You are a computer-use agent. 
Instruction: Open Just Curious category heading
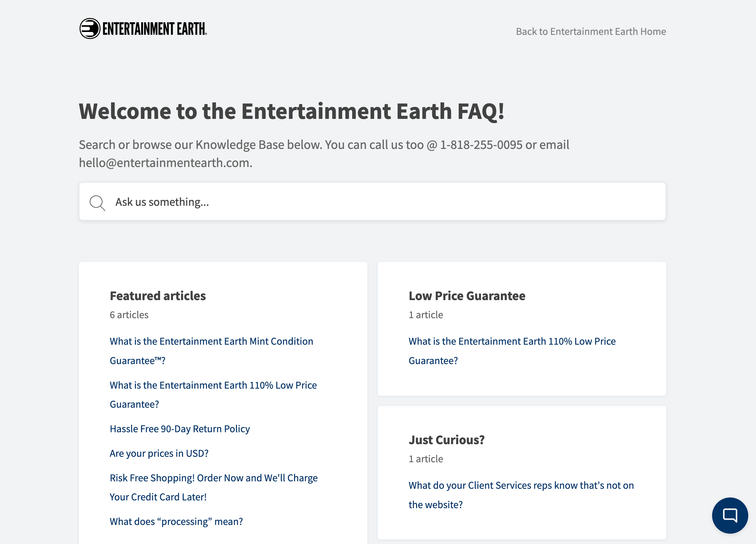(x=446, y=440)
